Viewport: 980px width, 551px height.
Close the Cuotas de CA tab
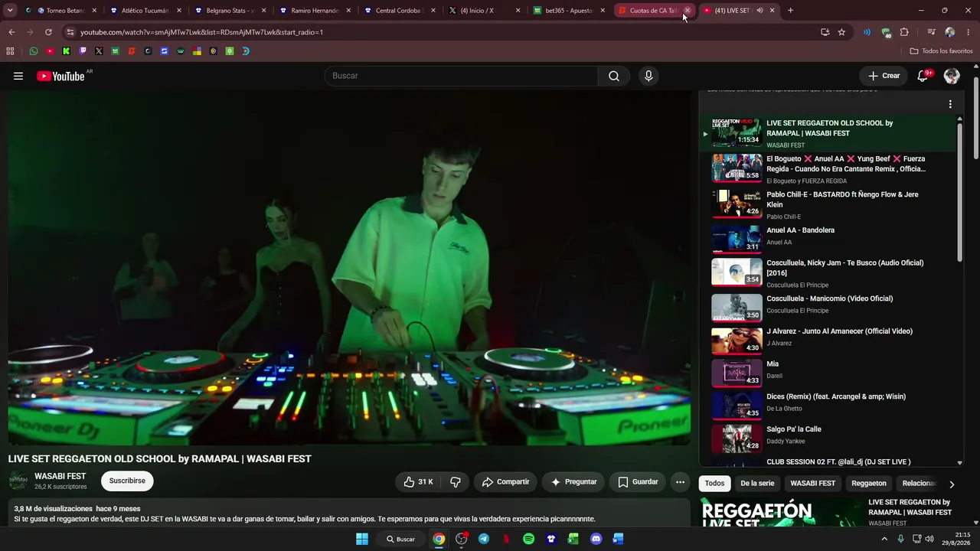[687, 11]
